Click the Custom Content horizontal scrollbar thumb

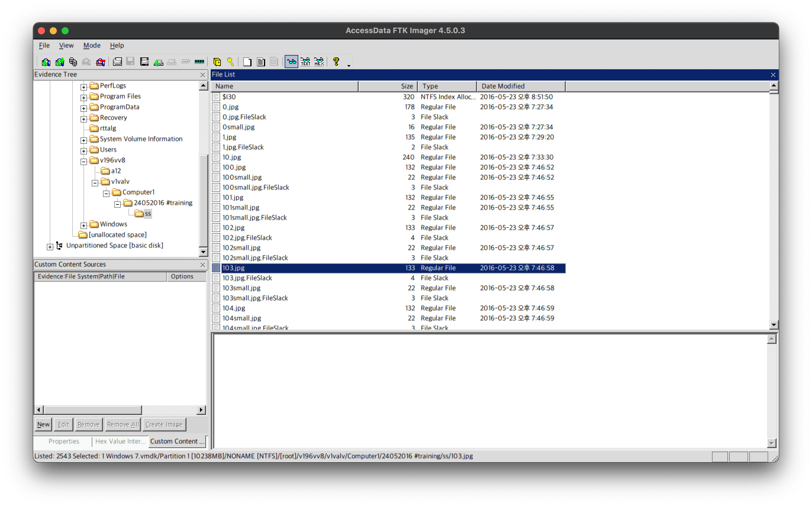coord(93,410)
